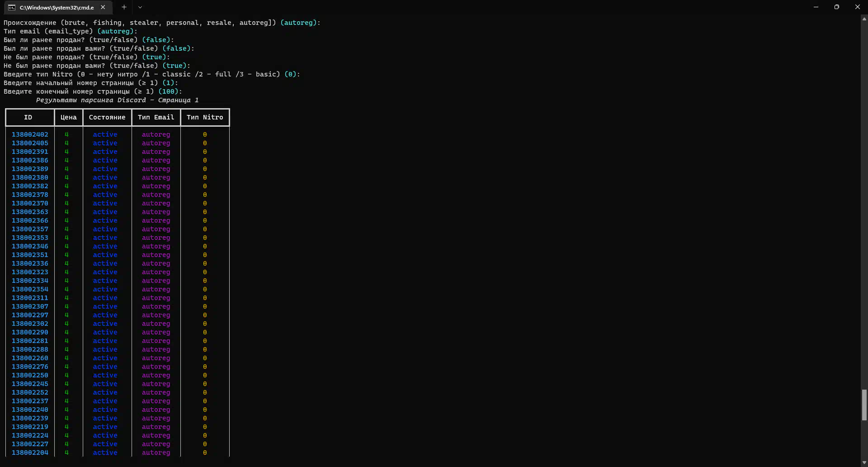
Task: Click ID 138002336
Action: tap(30, 263)
